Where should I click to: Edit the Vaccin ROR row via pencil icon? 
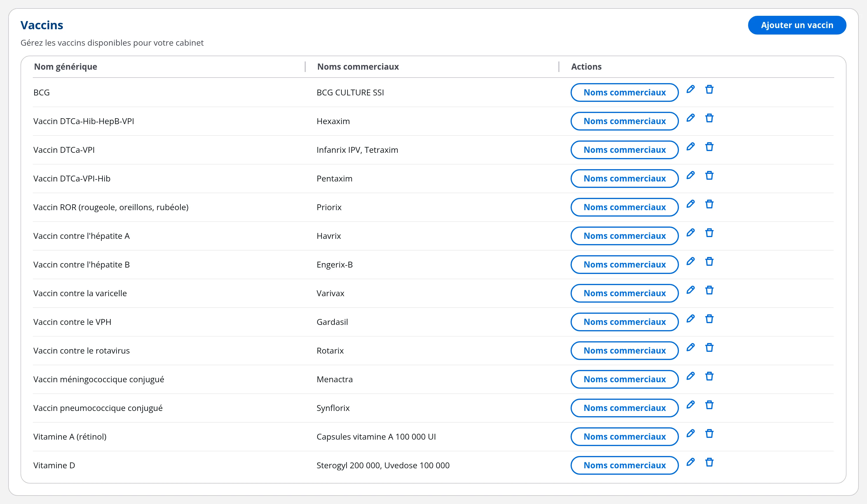(x=690, y=204)
